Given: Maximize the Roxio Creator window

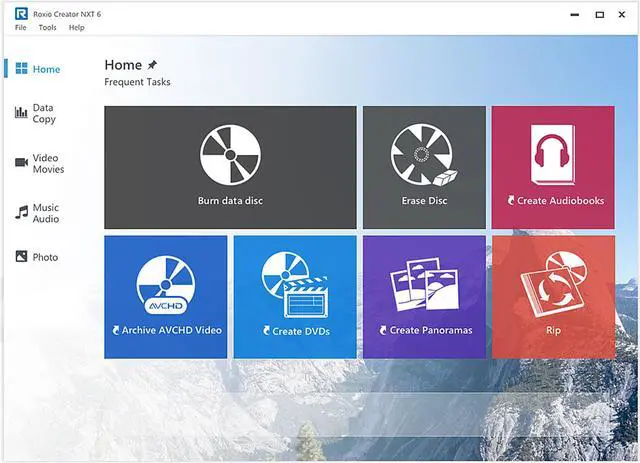Looking at the screenshot, I should (x=599, y=15).
